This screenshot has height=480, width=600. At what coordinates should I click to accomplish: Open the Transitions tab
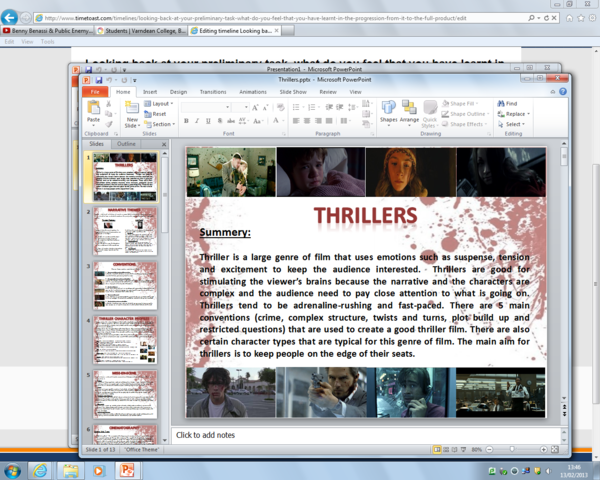[213, 92]
